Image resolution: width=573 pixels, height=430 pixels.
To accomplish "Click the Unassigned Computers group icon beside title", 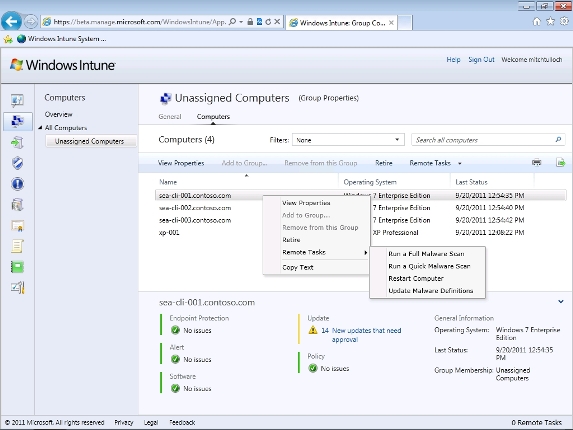I will coord(166,98).
